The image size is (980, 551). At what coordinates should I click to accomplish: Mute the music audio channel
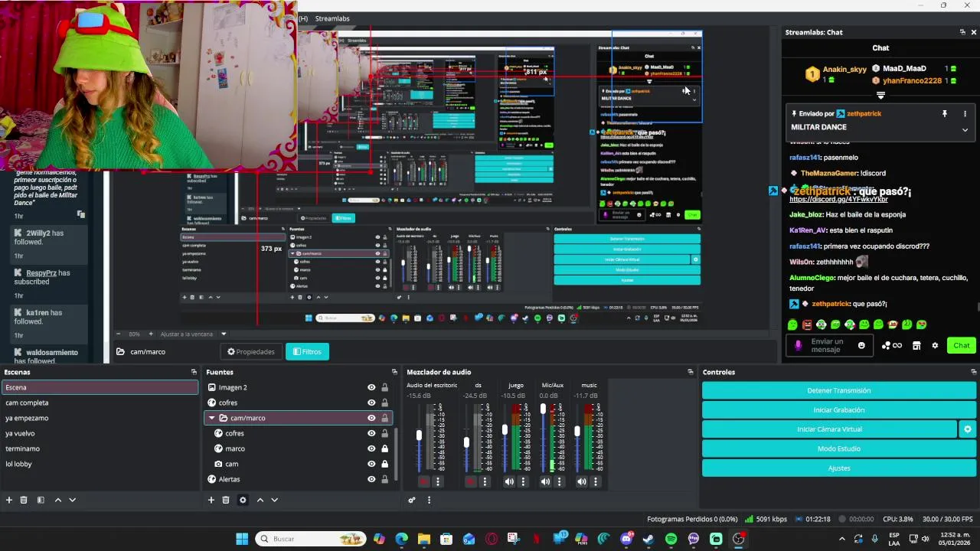[582, 481]
